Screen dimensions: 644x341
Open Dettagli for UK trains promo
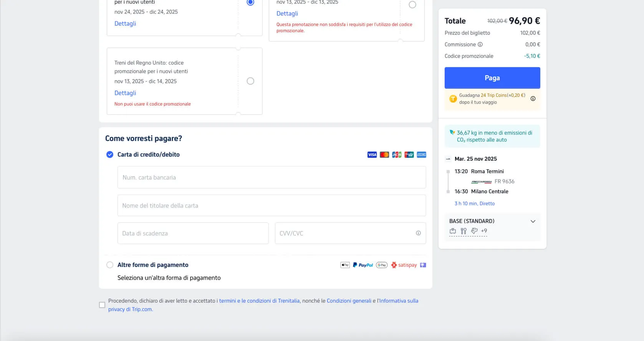point(125,93)
